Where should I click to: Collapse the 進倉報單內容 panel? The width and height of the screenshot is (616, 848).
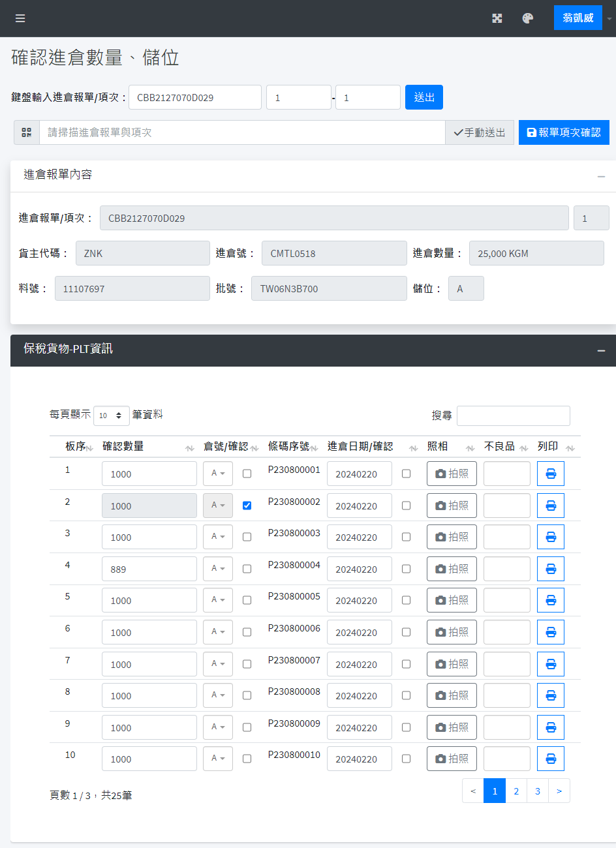click(x=601, y=176)
